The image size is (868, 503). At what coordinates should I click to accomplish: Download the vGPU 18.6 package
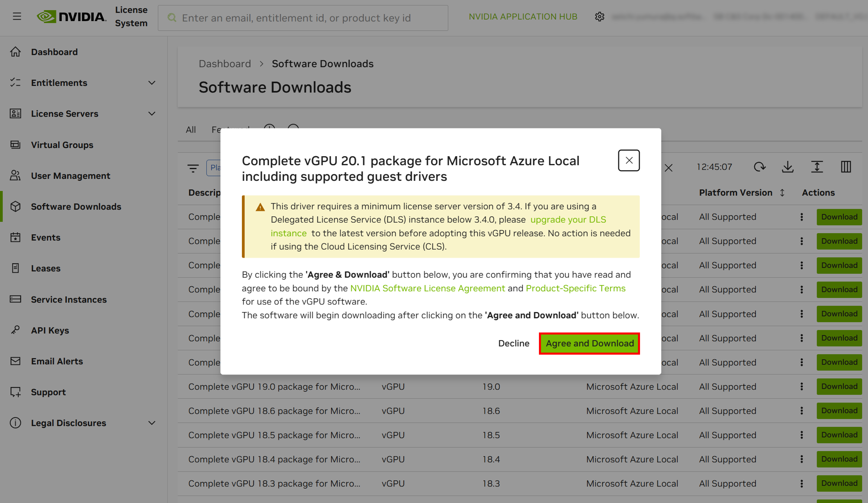(x=839, y=411)
